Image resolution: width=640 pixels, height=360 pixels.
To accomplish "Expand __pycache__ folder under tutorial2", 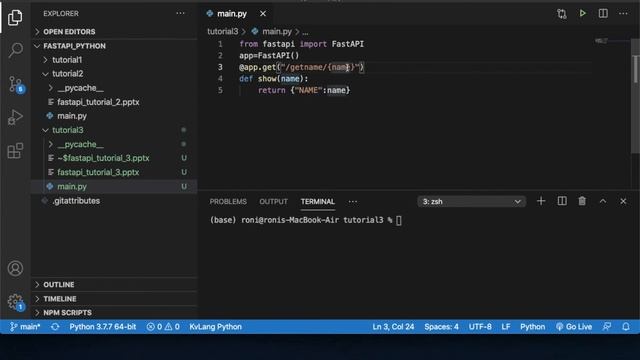I will [114, 88].
